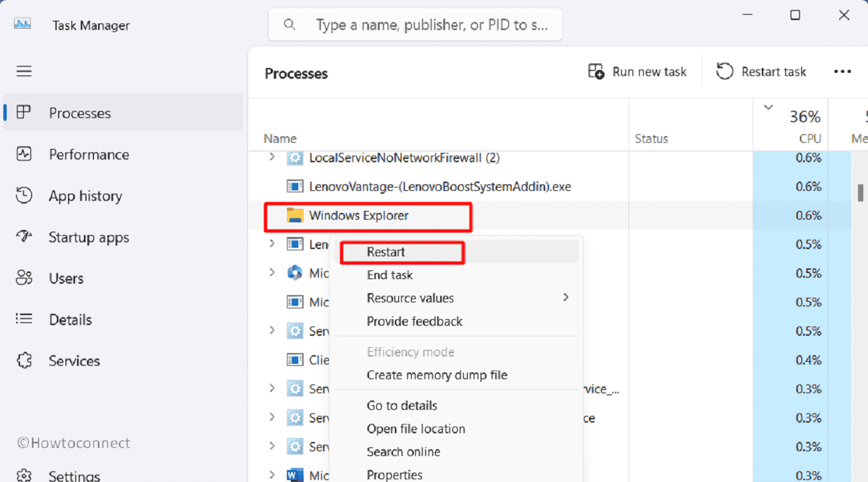The image size is (868, 482).
Task: Choose Restart from the context menu
Action: 455,252
